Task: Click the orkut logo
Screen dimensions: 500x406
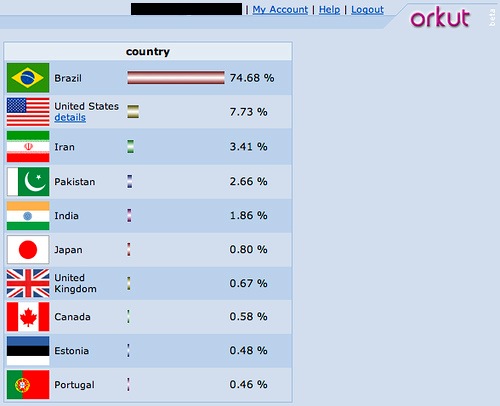Action: pos(440,17)
